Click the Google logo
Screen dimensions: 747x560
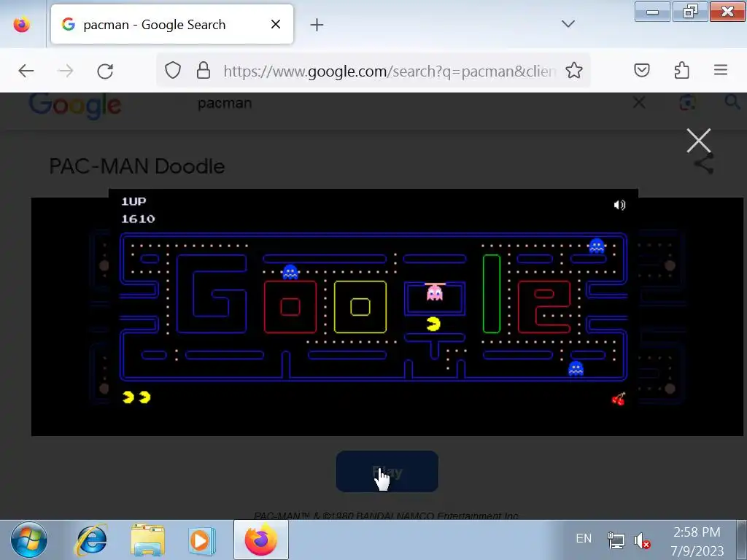(x=75, y=105)
